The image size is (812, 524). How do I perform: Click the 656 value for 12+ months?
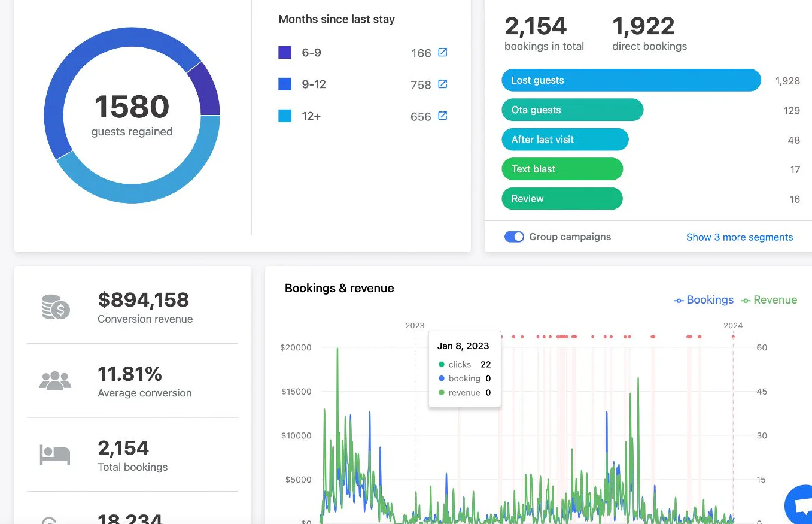click(x=421, y=117)
